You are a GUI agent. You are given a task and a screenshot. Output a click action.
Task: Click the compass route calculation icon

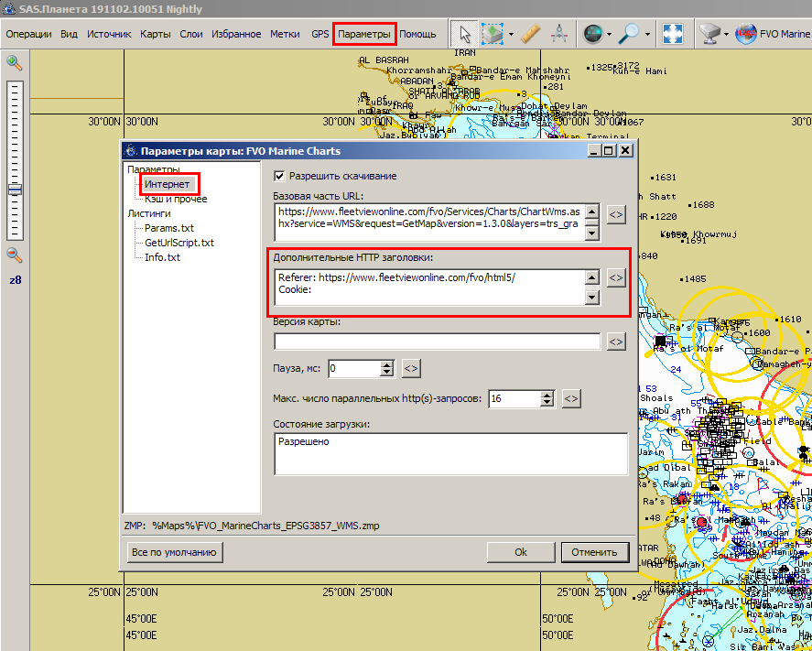click(x=559, y=35)
